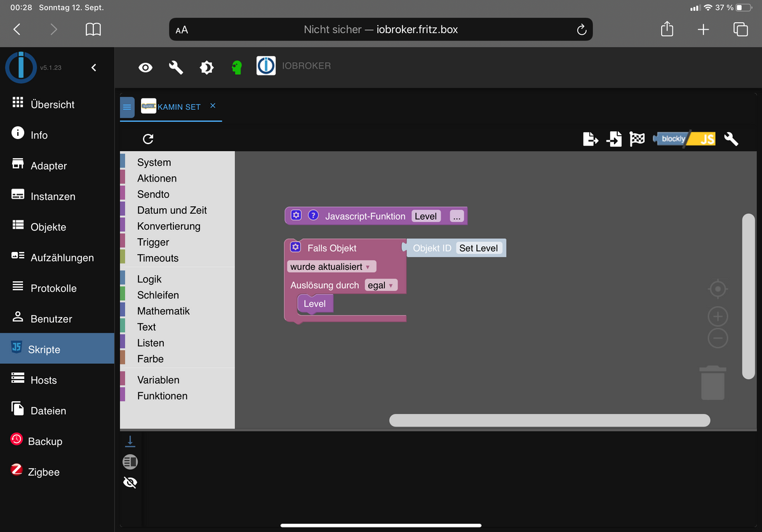Toggle the light/dark theme icon

206,67
